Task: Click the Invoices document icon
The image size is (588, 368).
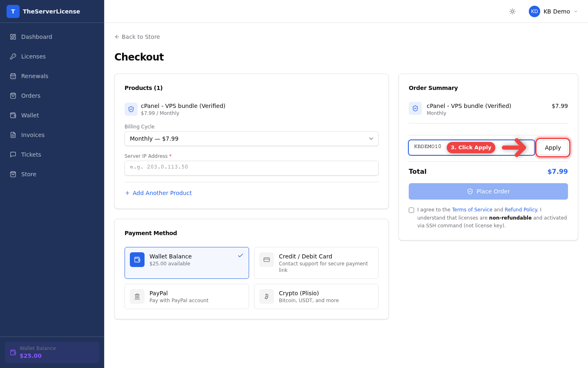Action: tap(13, 135)
